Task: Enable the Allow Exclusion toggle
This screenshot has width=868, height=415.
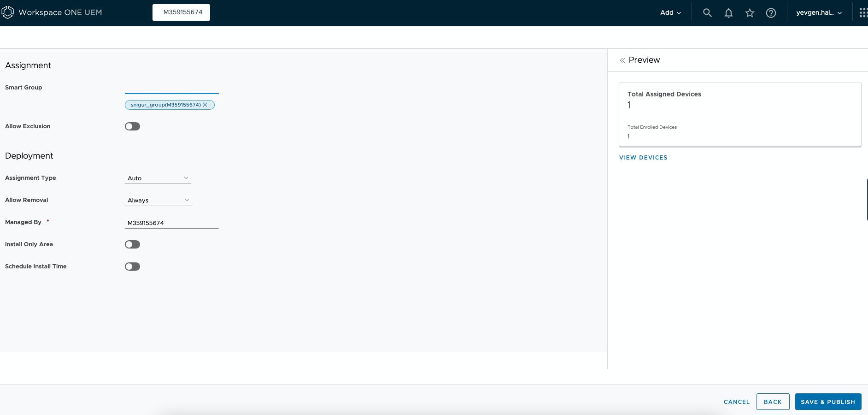Action: click(132, 126)
